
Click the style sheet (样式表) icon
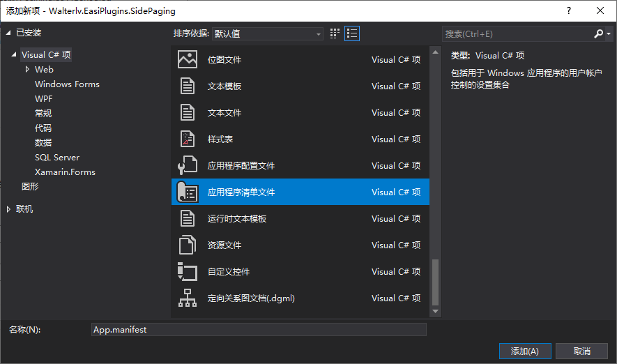(187, 139)
